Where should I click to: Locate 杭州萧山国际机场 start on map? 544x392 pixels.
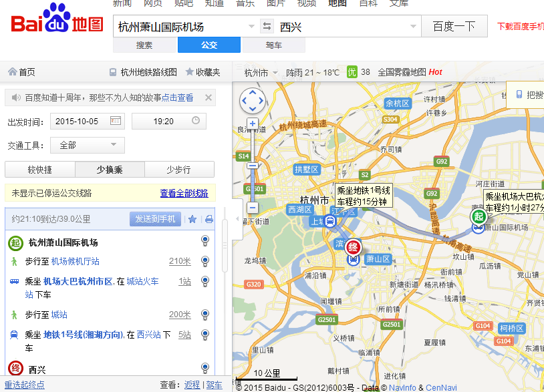pyautogui.click(x=205, y=240)
